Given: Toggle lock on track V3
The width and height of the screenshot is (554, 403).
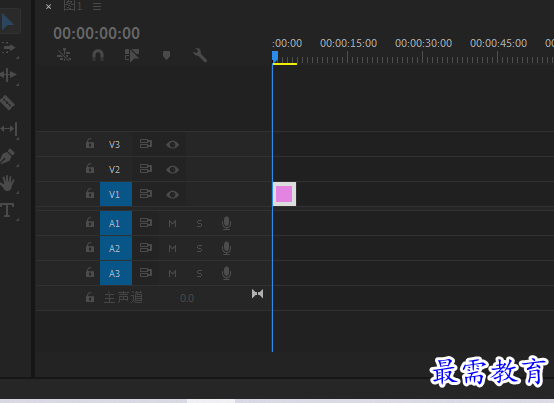Looking at the screenshot, I should coord(90,143).
